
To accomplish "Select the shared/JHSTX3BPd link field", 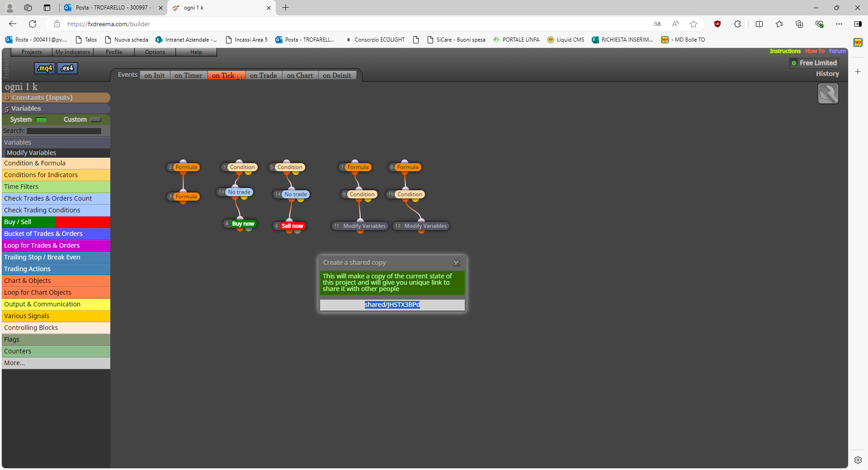I will click(392, 305).
